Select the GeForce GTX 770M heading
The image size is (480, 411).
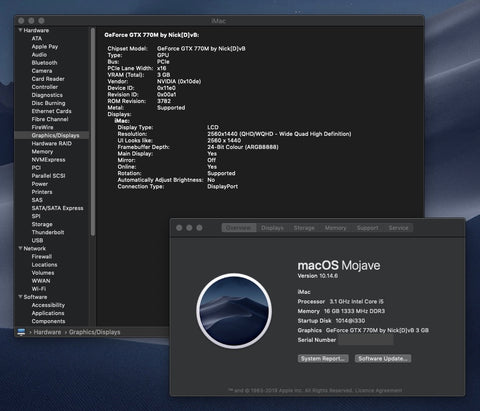(152, 35)
